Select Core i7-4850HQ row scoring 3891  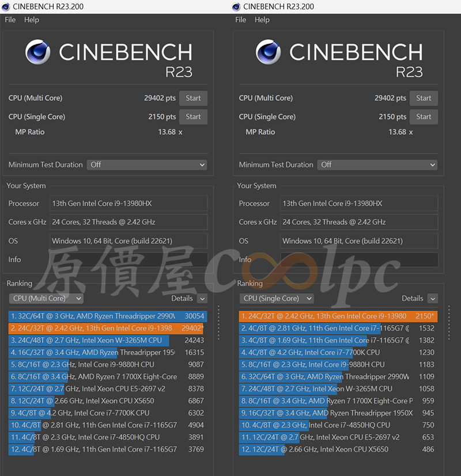pos(108,437)
